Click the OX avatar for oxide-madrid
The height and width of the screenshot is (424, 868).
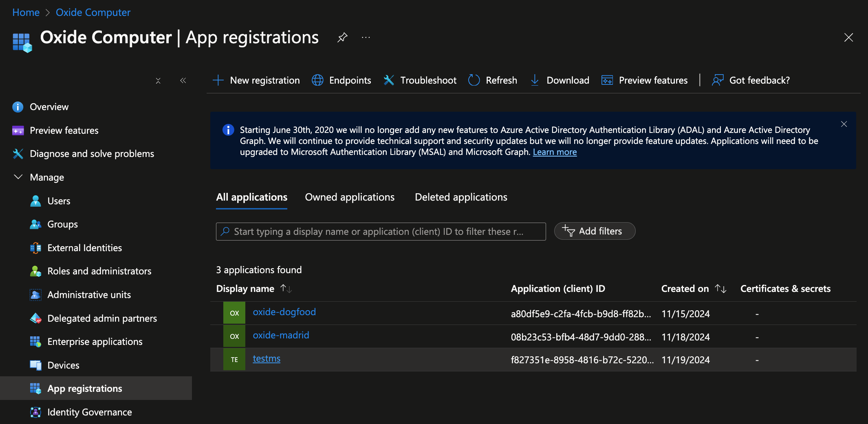(x=234, y=336)
